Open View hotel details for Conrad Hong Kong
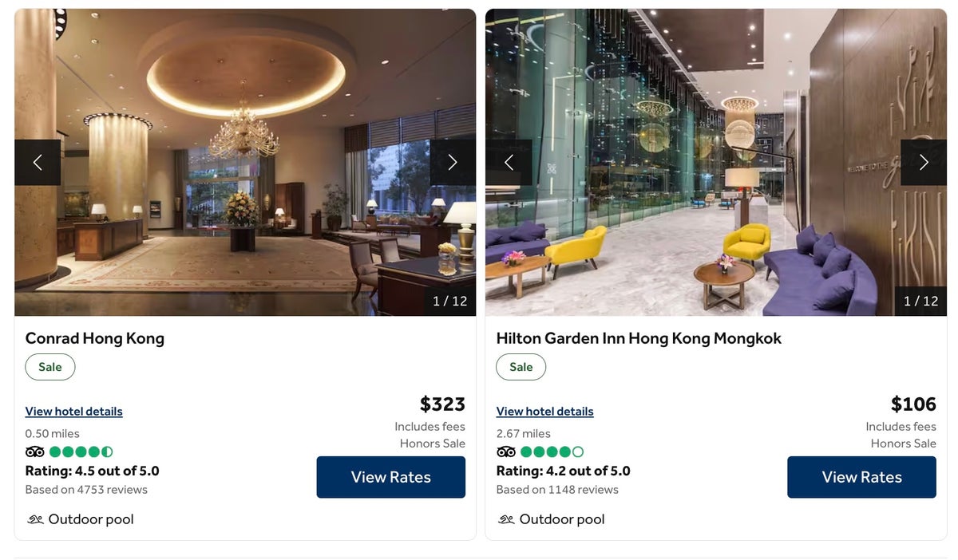The width and height of the screenshot is (958, 560). [74, 412]
